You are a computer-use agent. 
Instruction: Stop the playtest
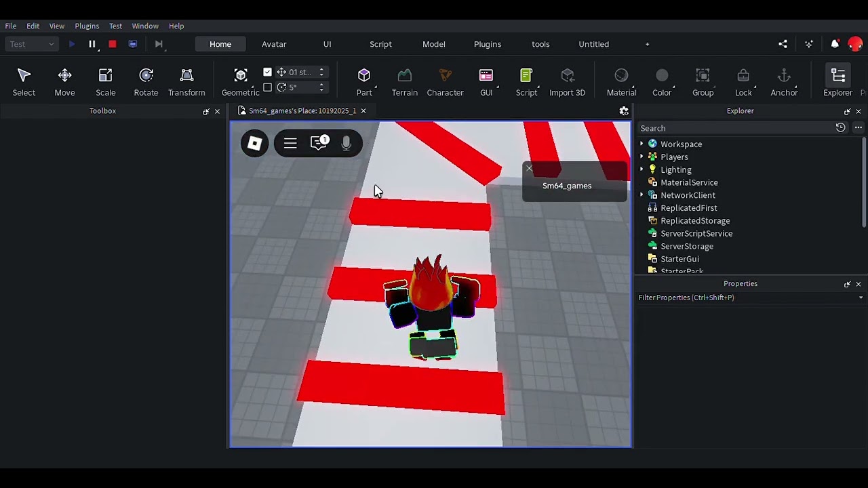[x=113, y=44]
